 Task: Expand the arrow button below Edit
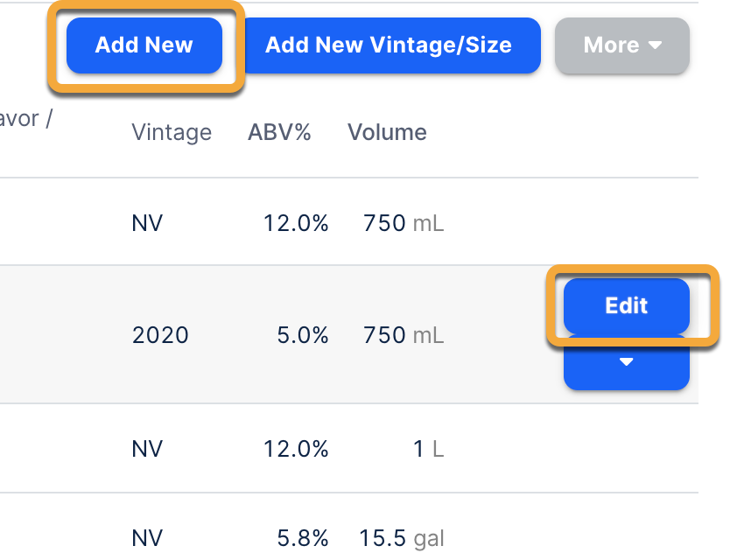627,362
